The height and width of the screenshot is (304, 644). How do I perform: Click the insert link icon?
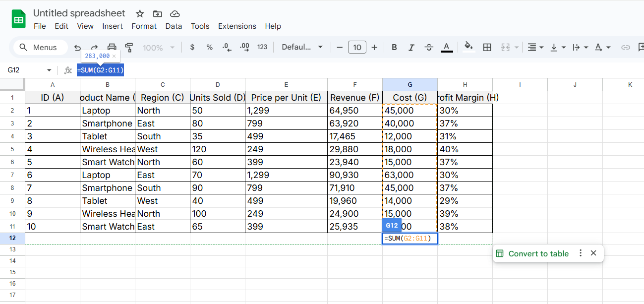[x=626, y=47]
